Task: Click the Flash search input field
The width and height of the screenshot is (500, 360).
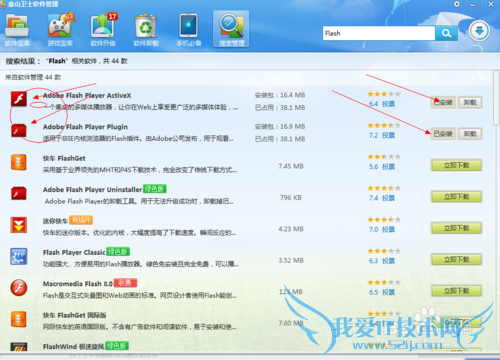Action: pyautogui.click(x=379, y=33)
